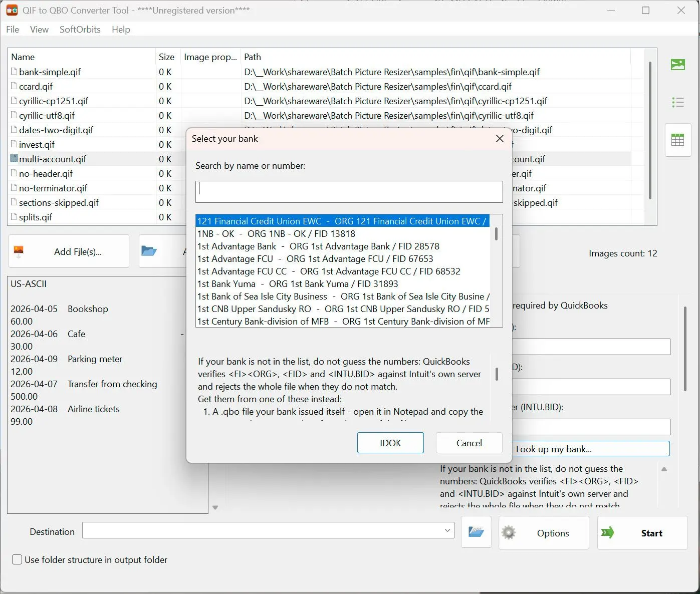Open the Help menu
700x594 pixels.
[121, 30]
